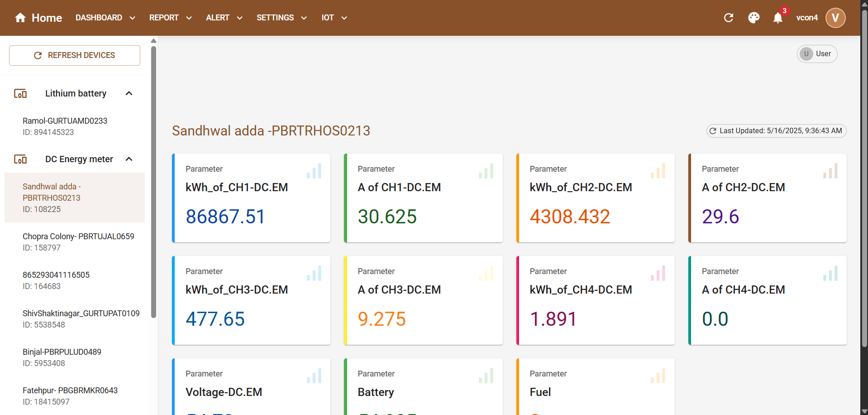
Task: Click the Lithium battery device group icon
Action: tap(20, 93)
